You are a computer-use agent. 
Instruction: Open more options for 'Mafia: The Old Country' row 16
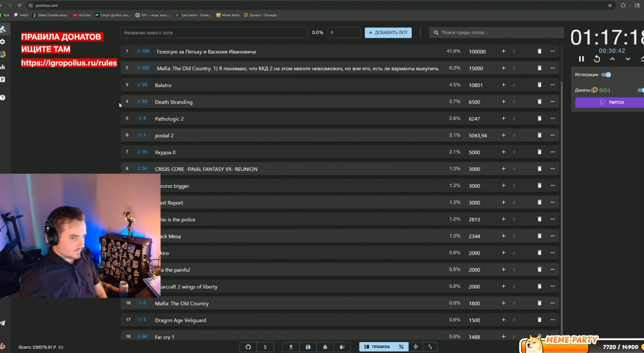pyautogui.click(x=552, y=303)
